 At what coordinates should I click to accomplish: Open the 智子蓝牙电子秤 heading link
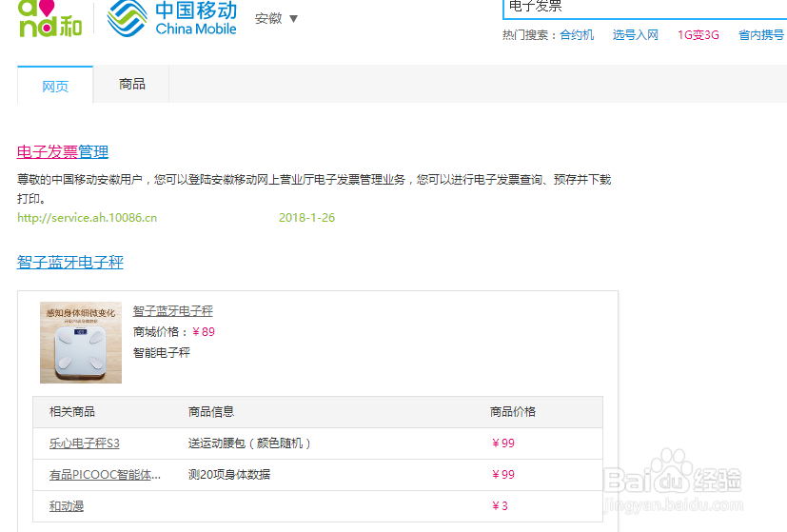coord(70,262)
